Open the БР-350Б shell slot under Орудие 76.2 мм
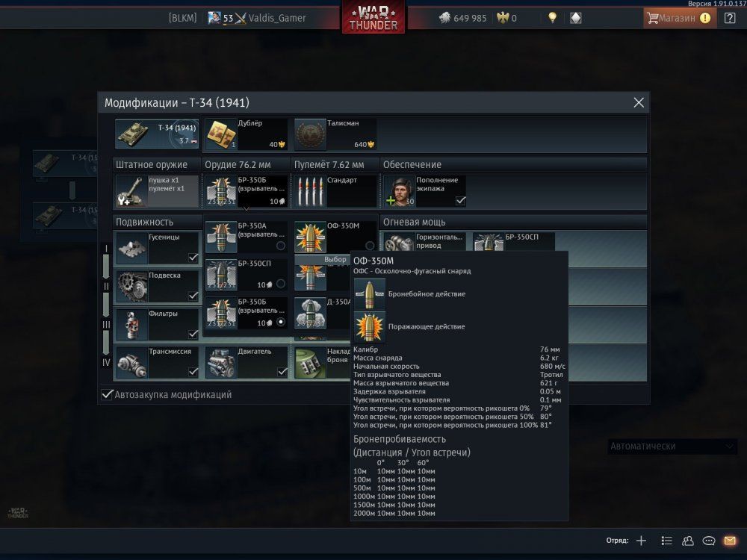747x560 pixels. tap(247, 191)
